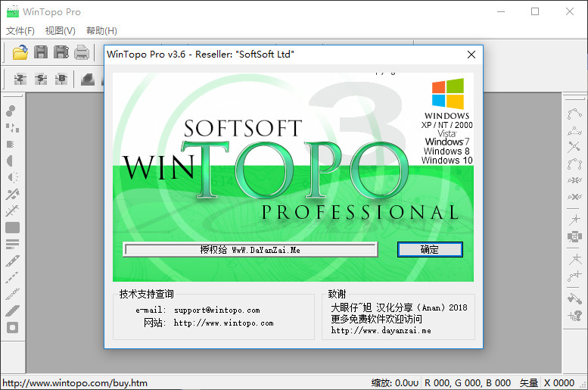Open the 帮助(H) menu

pyautogui.click(x=101, y=31)
